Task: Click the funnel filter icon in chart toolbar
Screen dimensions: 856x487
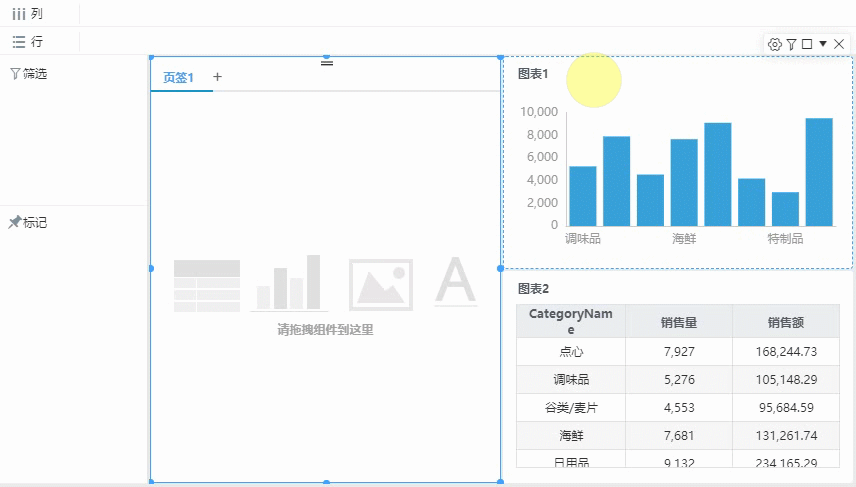Action: pos(792,44)
